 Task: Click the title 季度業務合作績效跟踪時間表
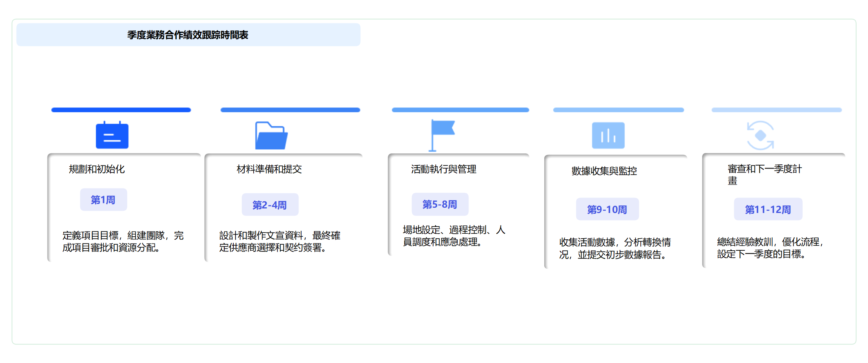tap(188, 35)
